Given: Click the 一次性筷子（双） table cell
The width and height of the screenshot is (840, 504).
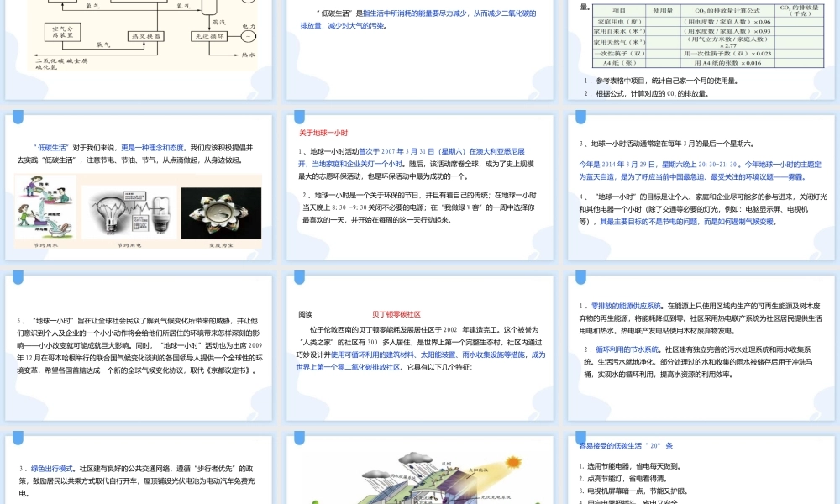Looking at the screenshot, I should pyautogui.click(x=619, y=54).
